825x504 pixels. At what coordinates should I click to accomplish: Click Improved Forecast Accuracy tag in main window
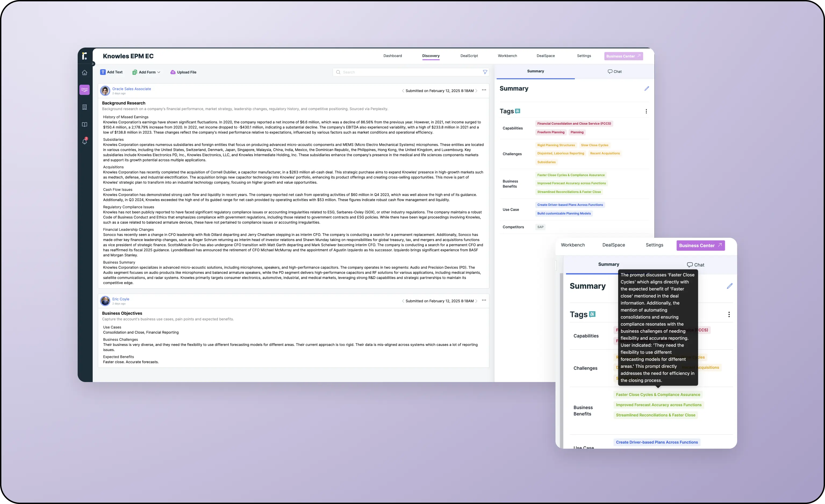pyautogui.click(x=571, y=183)
